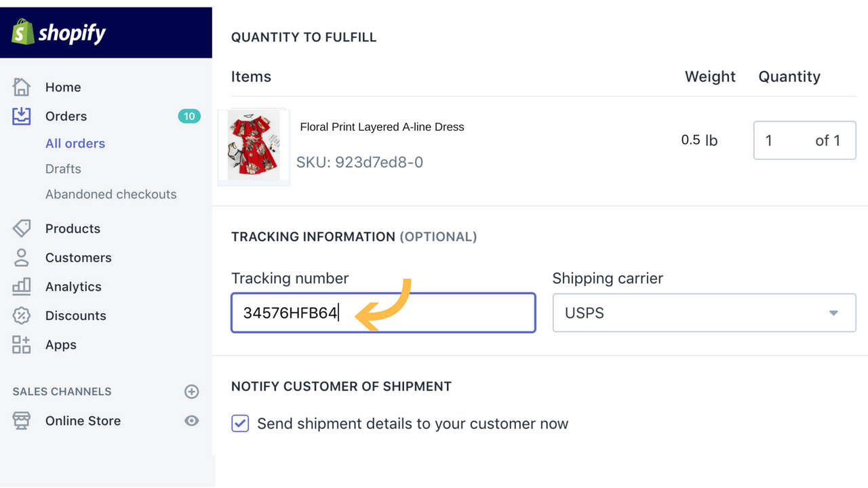Go to All orders
The image size is (868, 488).
[75, 143]
